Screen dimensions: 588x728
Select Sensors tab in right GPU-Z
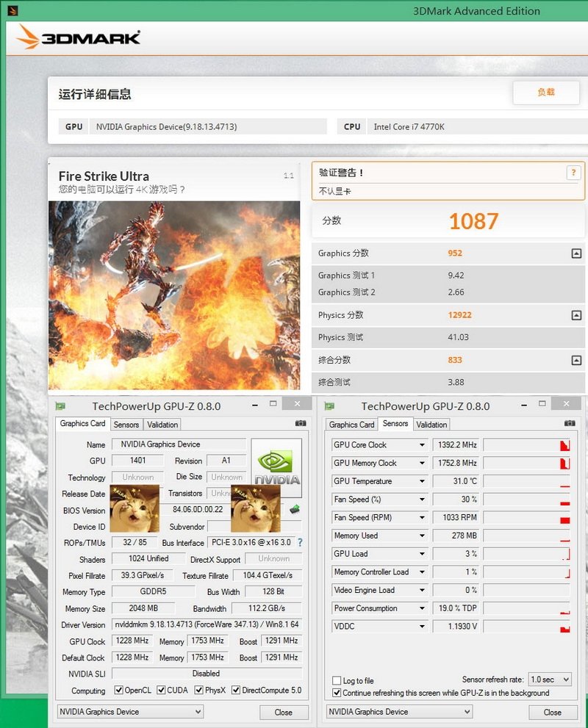click(395, 423)
